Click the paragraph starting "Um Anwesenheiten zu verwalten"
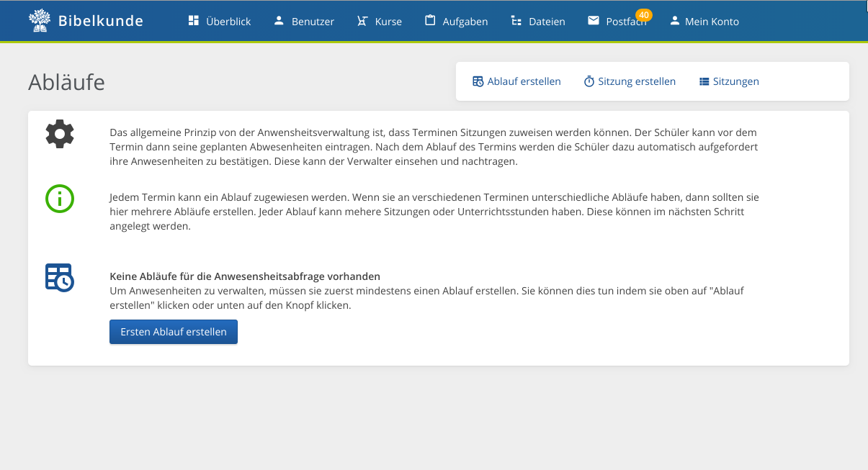Image resolution: width=868 pixels, height=470 pixels. click(426, 298)
